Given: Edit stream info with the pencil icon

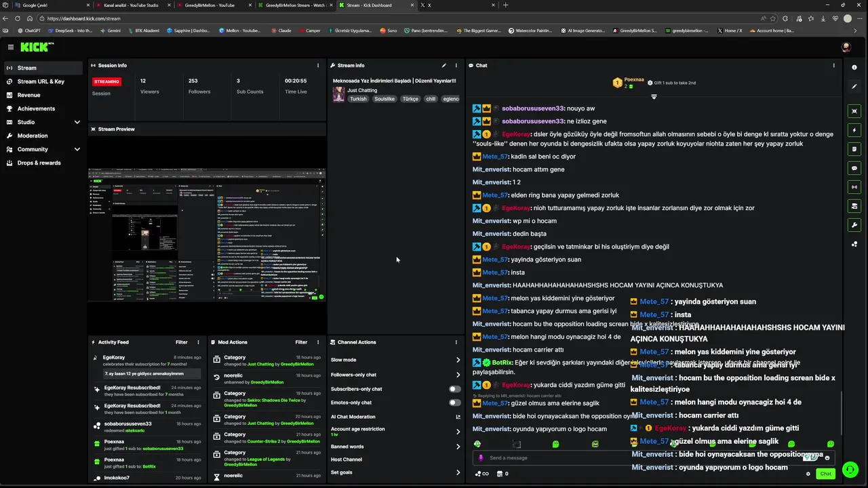Looking at the screenshot, I should coord(444,66).
